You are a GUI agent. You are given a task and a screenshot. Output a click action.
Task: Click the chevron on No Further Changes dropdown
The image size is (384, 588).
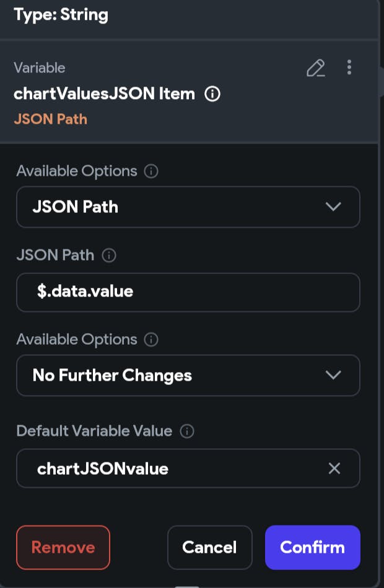pyautogui.click(x=333, y=375)
